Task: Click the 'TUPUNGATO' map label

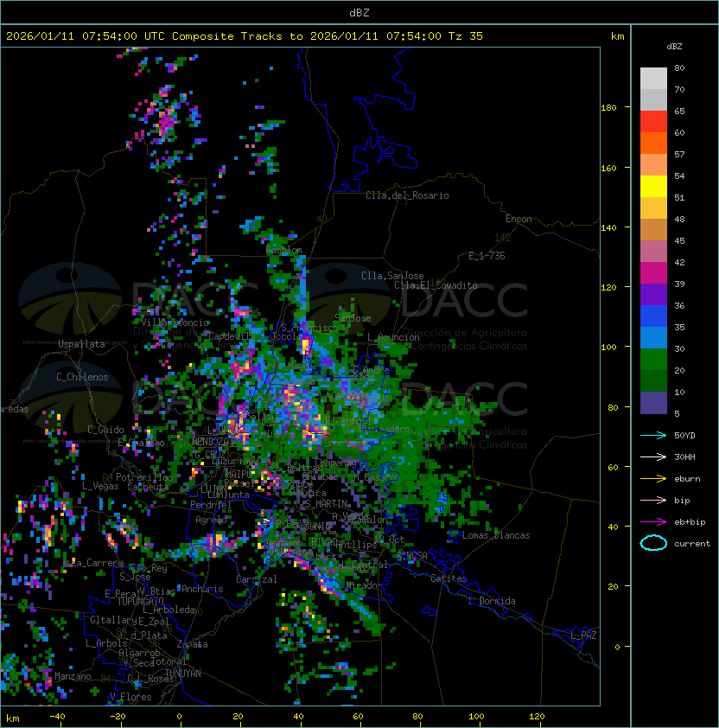Action: (140, 601)
